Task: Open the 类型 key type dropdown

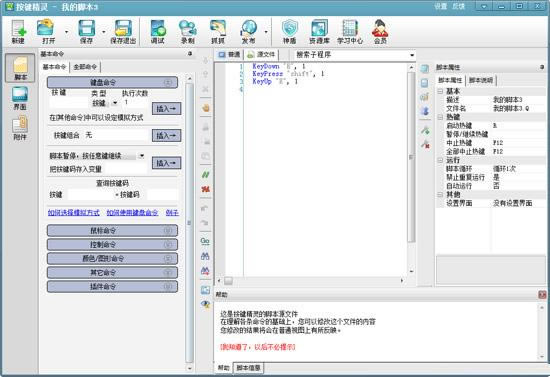Action: [115, 103]
